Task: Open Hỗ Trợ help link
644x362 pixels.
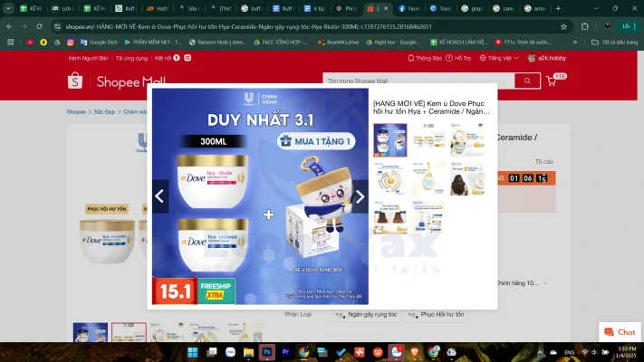Action: pos(458,58)
